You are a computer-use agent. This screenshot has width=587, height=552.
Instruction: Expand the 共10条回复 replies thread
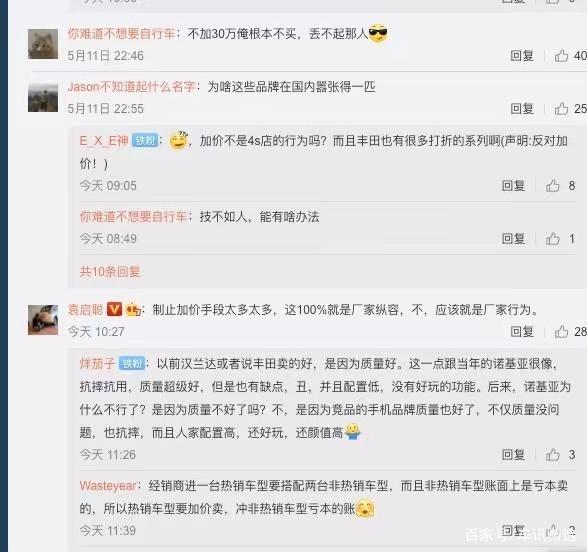tap(110, 271)
